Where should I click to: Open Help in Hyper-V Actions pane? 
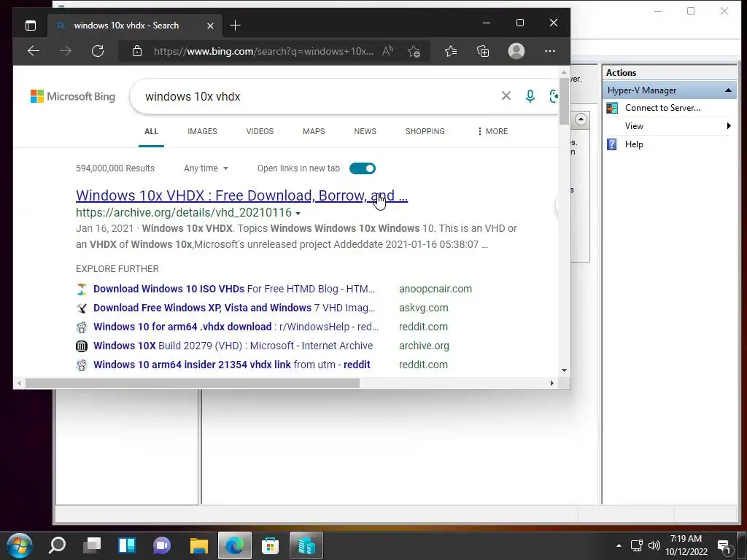[634, 144]
